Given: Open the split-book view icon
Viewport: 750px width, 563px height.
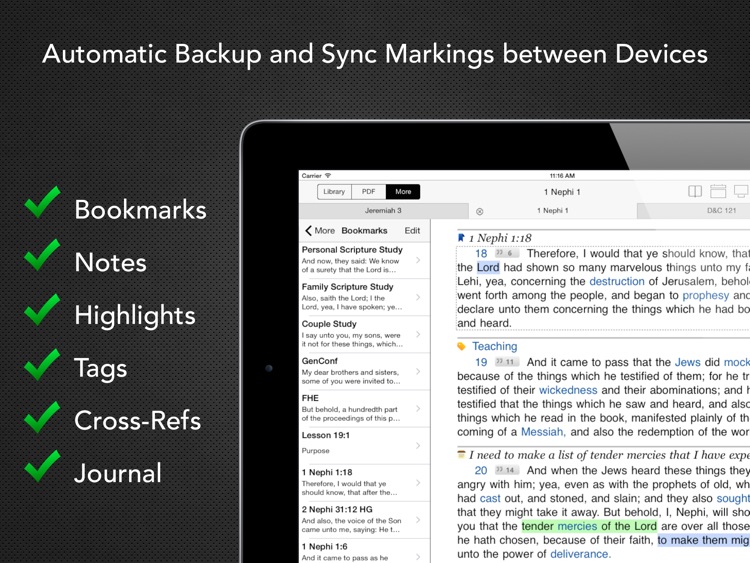Looking at the screenshot, I should click(x=695, y=192).
